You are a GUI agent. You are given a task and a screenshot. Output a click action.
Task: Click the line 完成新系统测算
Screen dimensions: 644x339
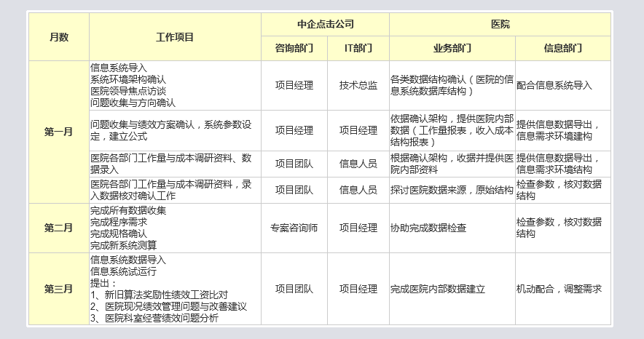tap(124, 246)
